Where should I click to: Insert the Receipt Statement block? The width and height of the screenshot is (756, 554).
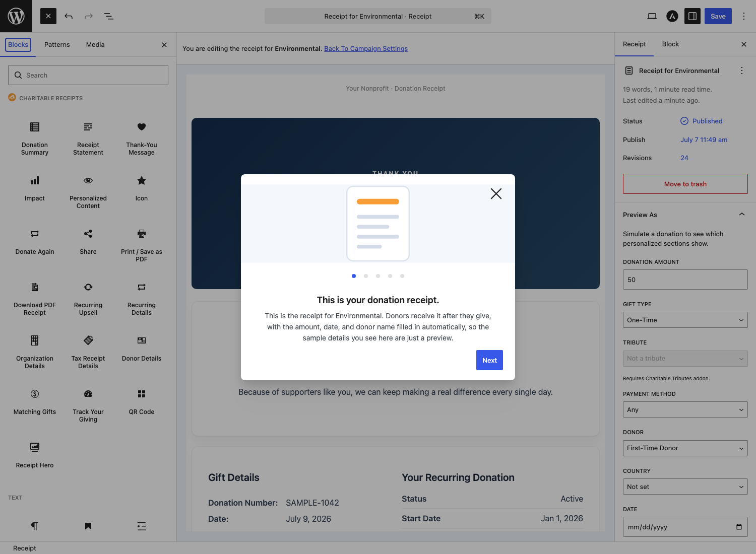[88, 138]
